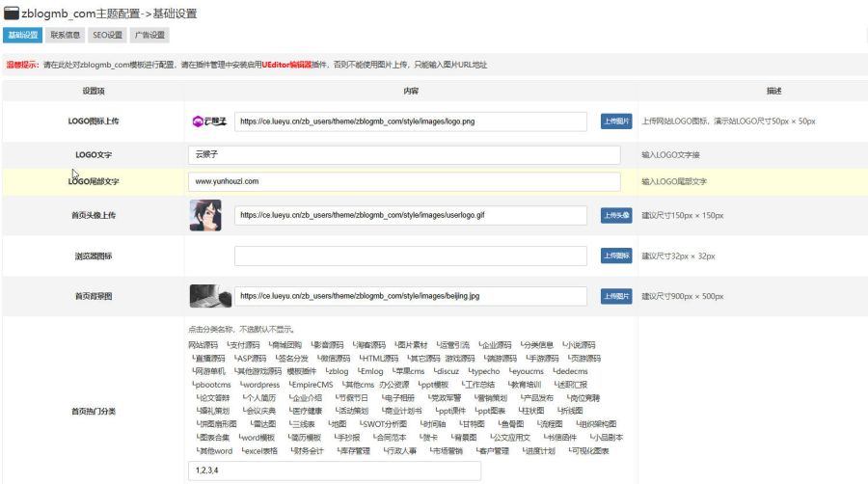The height and width of the screenshot is (484, 868).
Task: Select the eyoucms category
Action: pyautogui.click(x=528, y=372)
